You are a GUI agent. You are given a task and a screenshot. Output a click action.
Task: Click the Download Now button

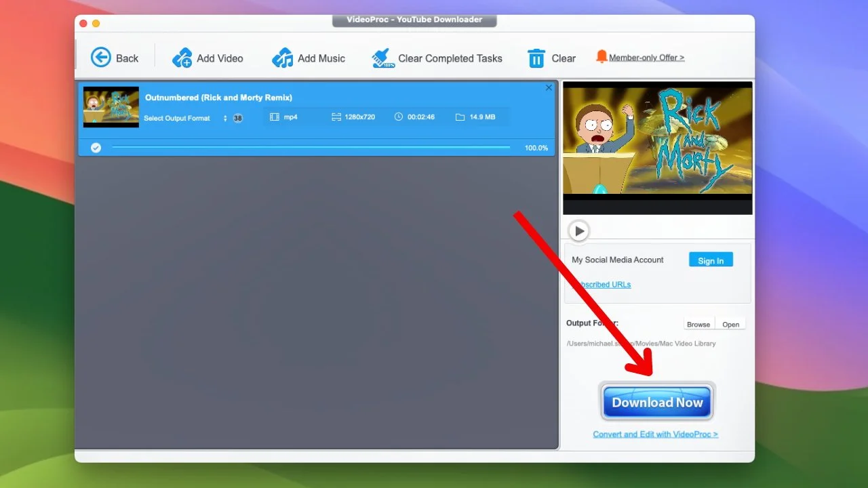[x=657, y=402]
